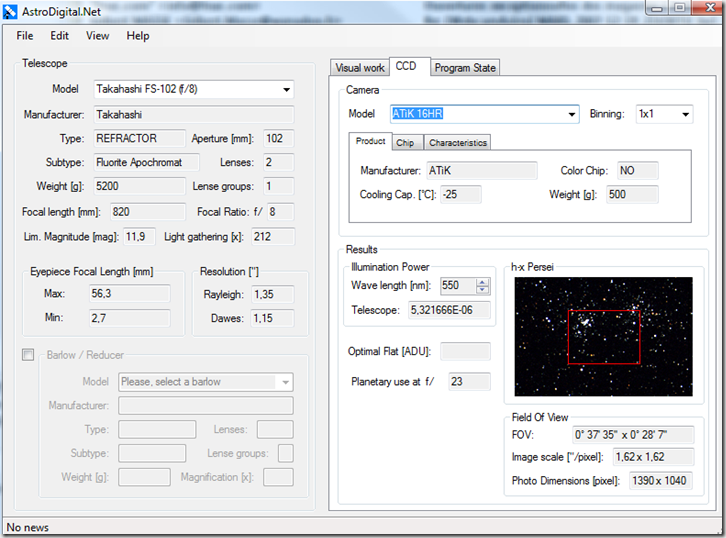Image resolution: width=726 pixels, height=538 pixels.
Task: Click the Planetary use field 23
Action: (x=469, y=382)
